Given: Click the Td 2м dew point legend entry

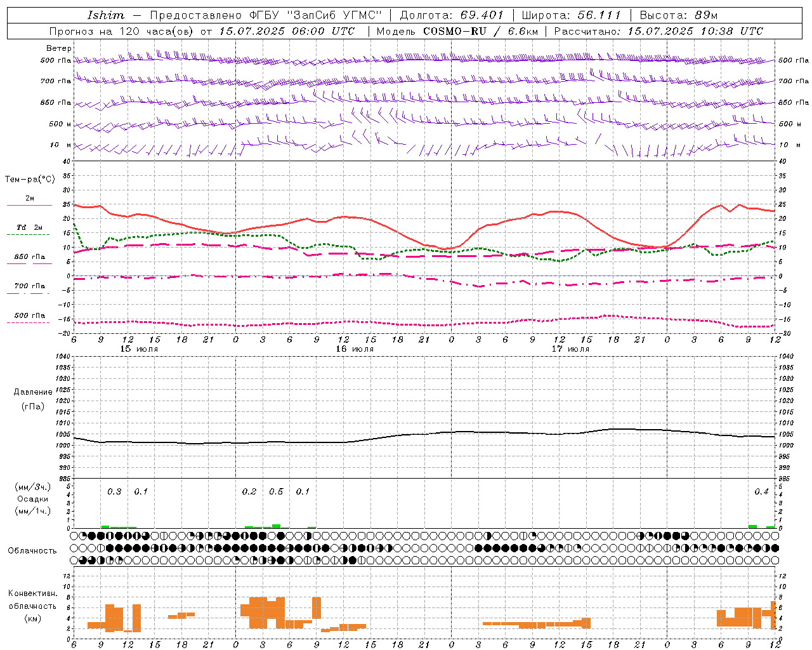Looking at the screenshot, I should [29, 227].
